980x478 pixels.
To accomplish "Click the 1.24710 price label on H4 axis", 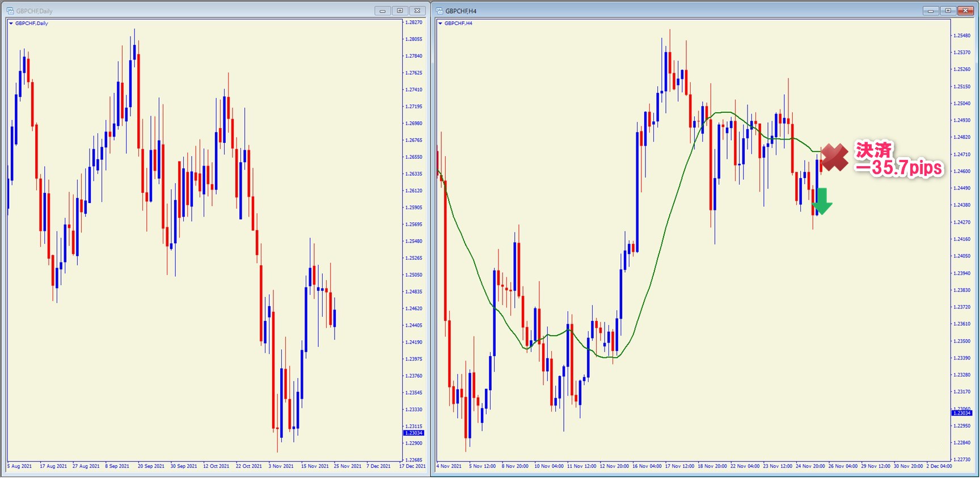I will 962,155.
